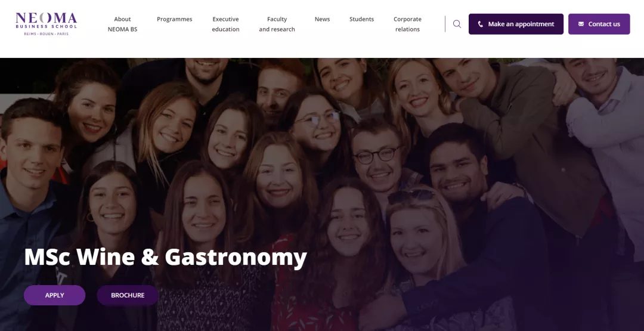Expand the Faculty and research menu
The height and width of the screenshot is (331, 644).
277,24
